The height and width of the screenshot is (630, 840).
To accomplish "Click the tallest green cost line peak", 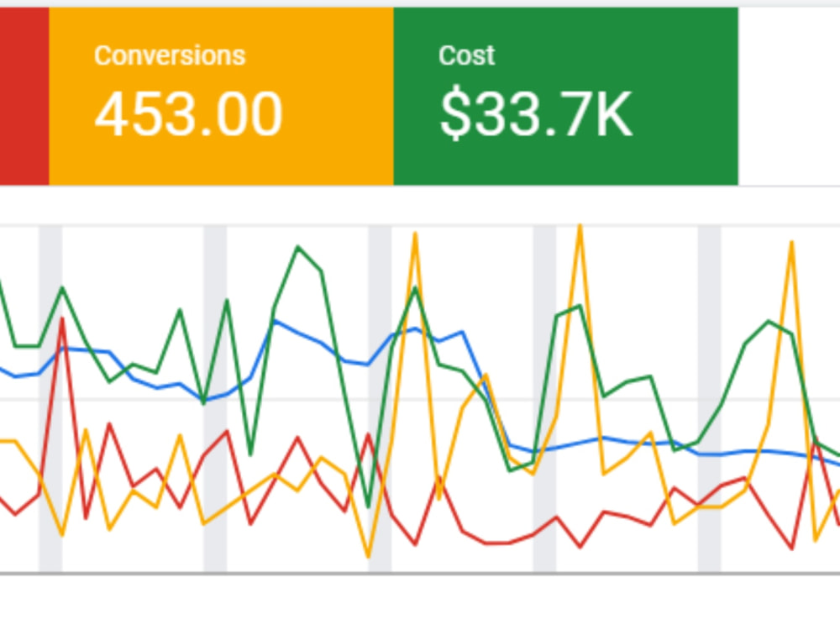I will coord(298,247).
